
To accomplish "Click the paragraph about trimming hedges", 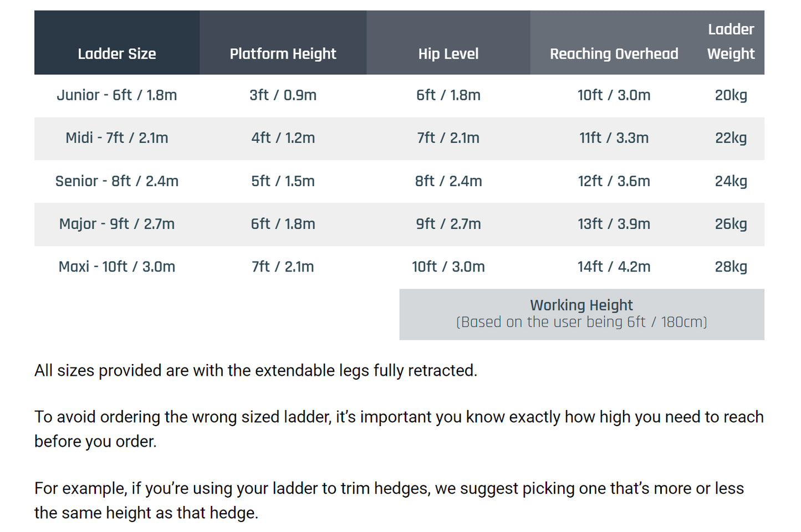I will click(x=389, y=500).
